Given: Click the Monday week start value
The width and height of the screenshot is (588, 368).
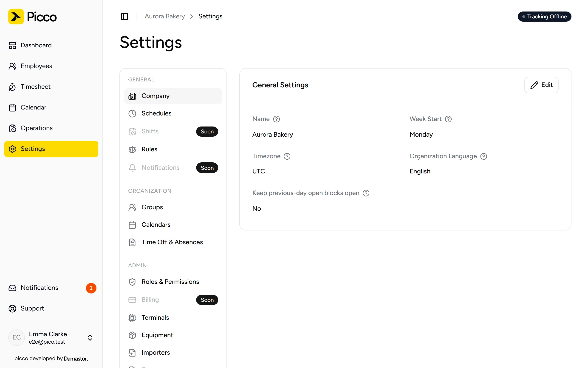Looking at the screenshot, I should [421, 135].
